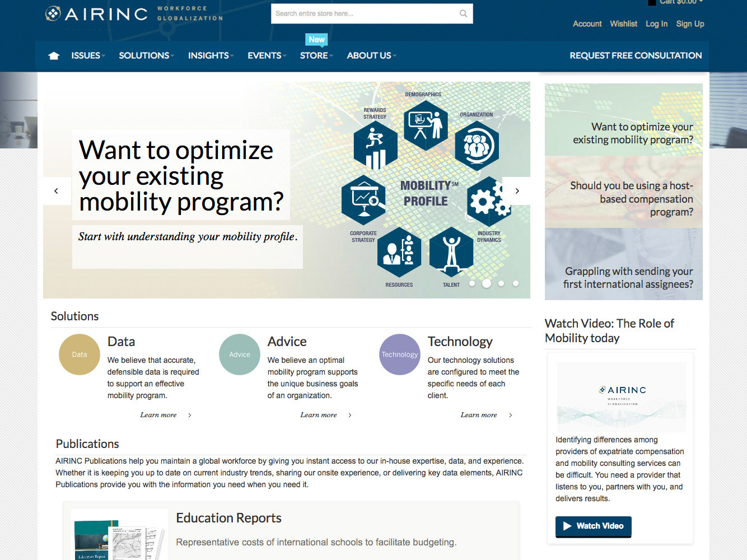This screenshot has width=747, height=560.
Task: Open the host-based compensation program panel
Action: click(x=623, y=192)
